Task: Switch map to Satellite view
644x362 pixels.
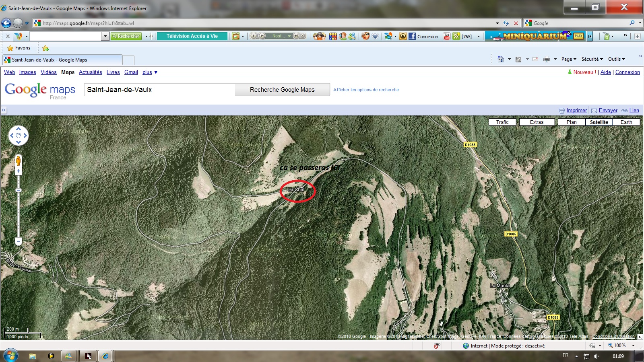Action: [x=599, y=122]
